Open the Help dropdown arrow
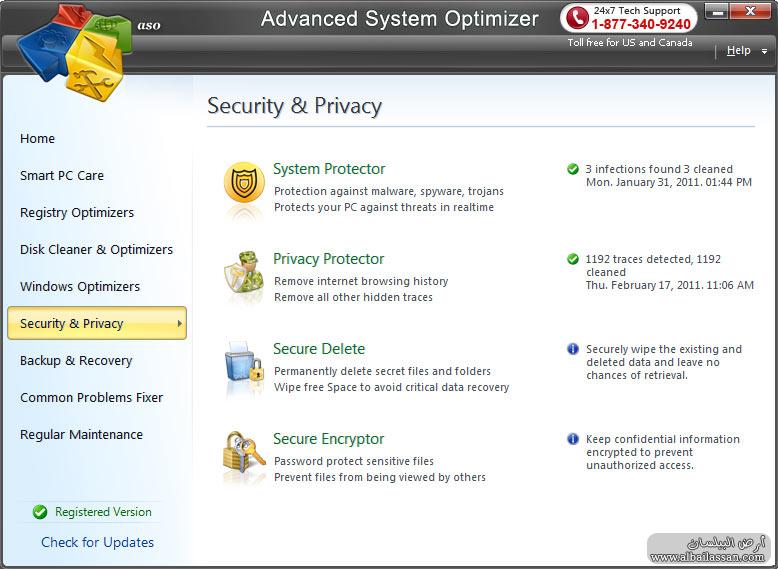The height and width of the screenshot is (569, 778). click(764, 51)
